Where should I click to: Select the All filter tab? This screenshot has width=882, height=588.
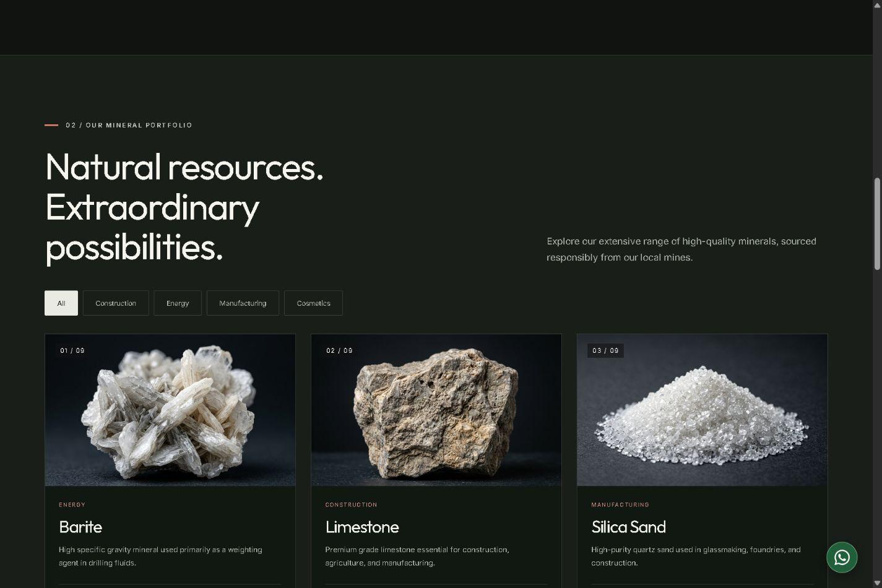61,303
